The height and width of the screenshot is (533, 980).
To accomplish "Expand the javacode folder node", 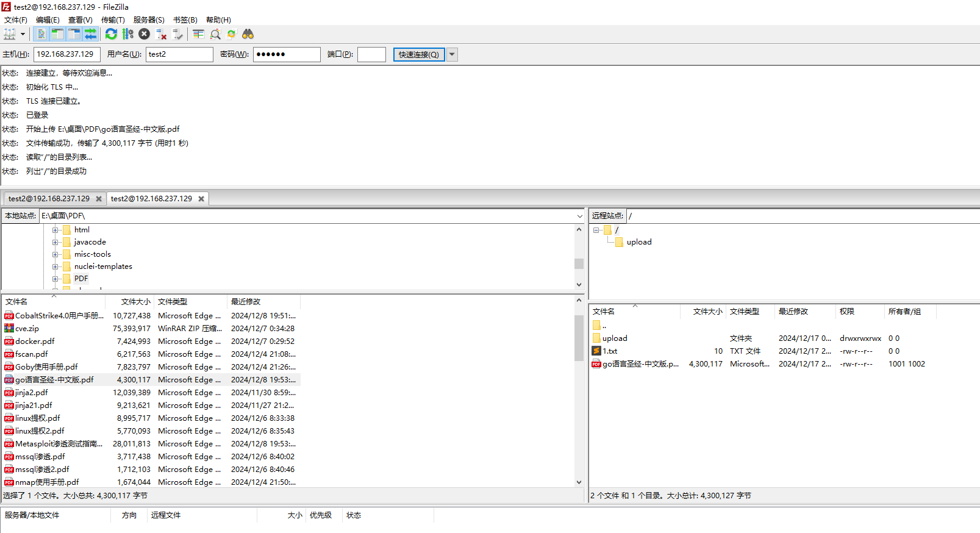I will (x=55, y=242).
